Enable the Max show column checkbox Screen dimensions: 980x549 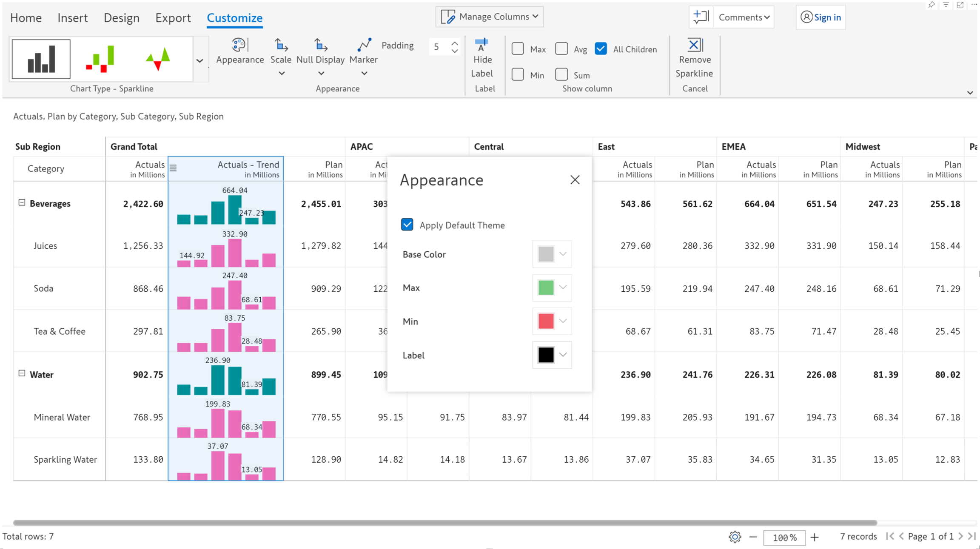(518, 49)
